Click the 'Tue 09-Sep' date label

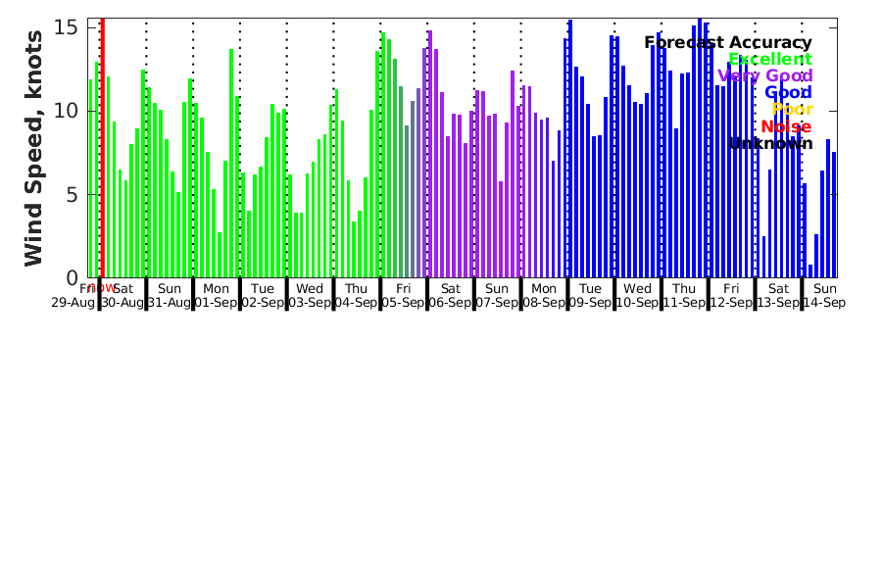pyautogui.click(x=590, y=295)
